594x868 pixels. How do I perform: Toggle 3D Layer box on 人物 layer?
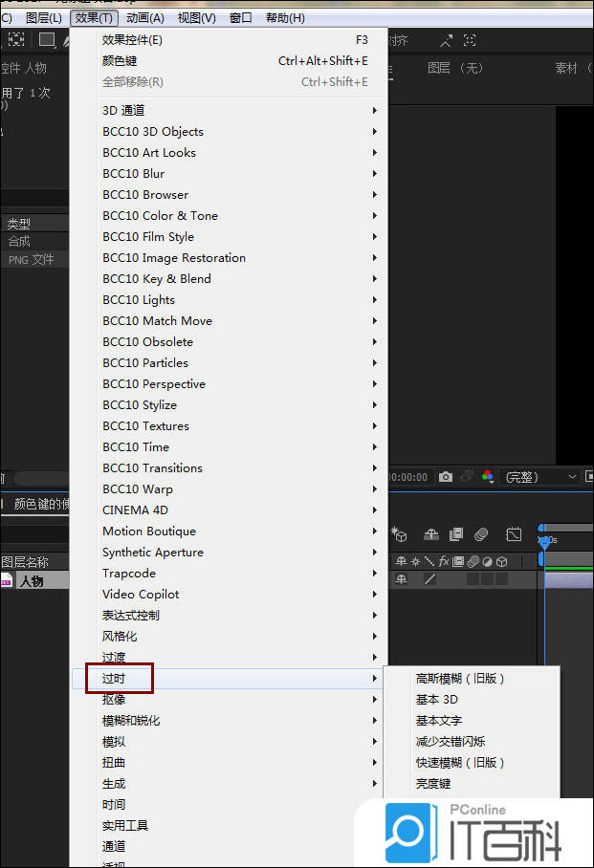501,579
